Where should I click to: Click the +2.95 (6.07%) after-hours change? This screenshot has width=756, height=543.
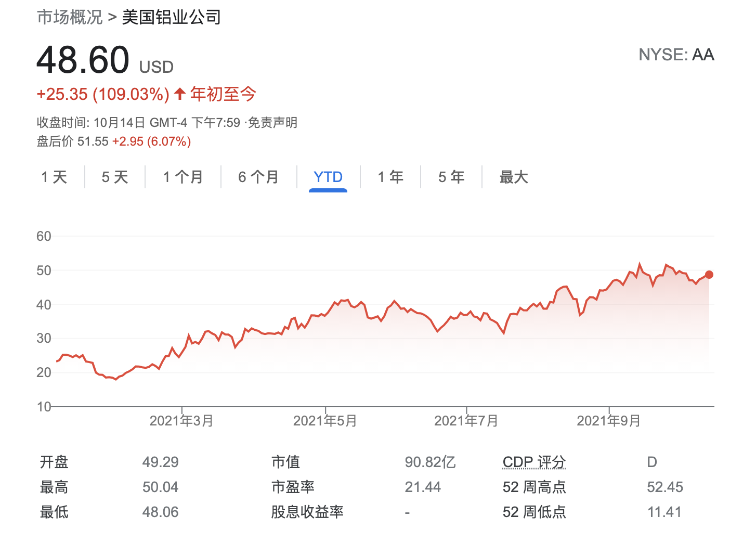click(x=152, y=141)
